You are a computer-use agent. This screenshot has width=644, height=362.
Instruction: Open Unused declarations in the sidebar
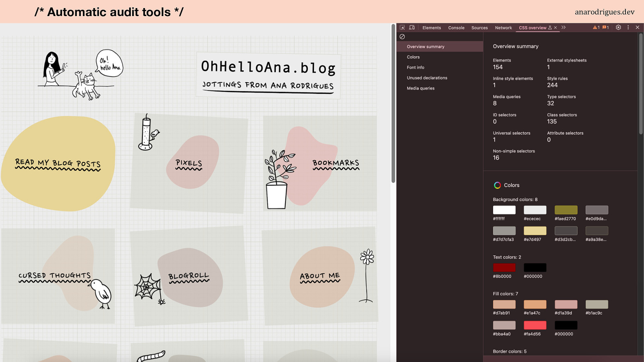(440, 78)
